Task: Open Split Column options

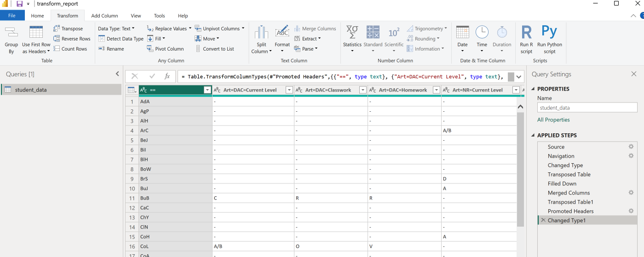Action: [261, 40]
